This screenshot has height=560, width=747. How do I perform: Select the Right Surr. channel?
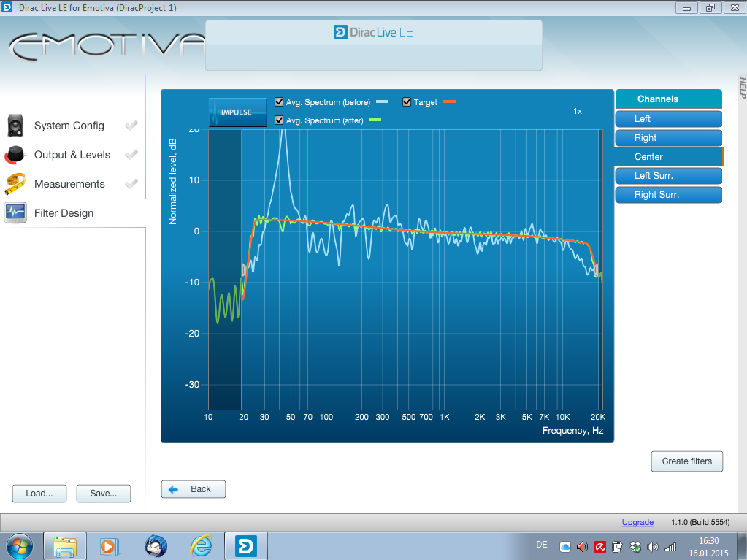coord(668,195)
